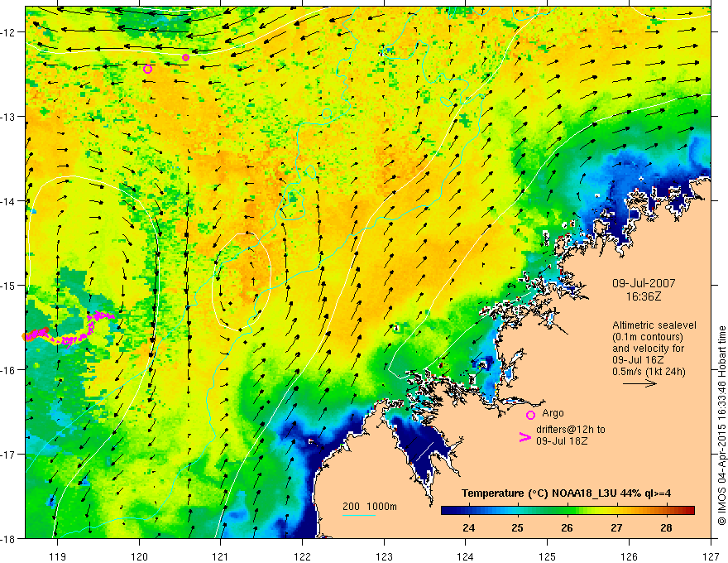Click the magenta Argo circle symbol in legend
This screenshot has height=563, width=728.
coord(530,415)
